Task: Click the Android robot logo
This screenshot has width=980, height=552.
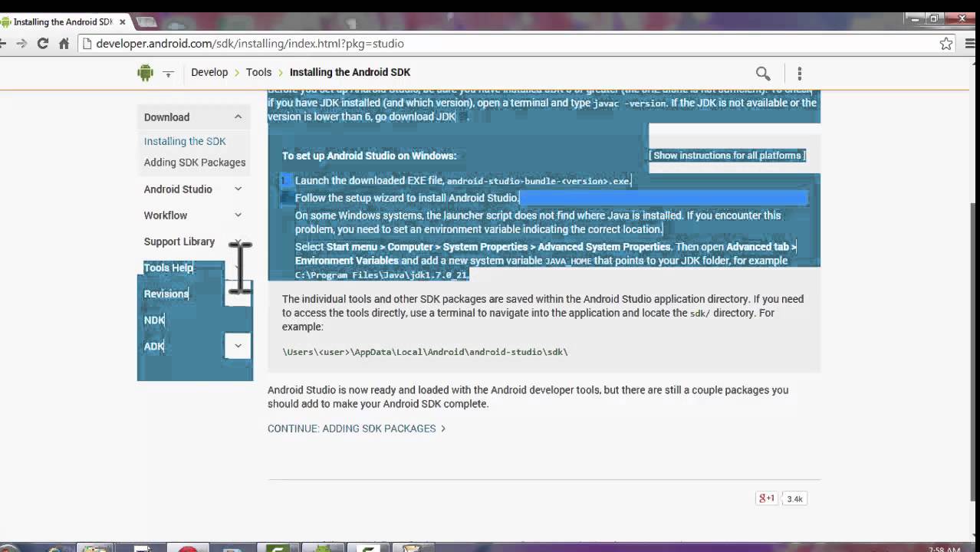Action: [145, 72]
